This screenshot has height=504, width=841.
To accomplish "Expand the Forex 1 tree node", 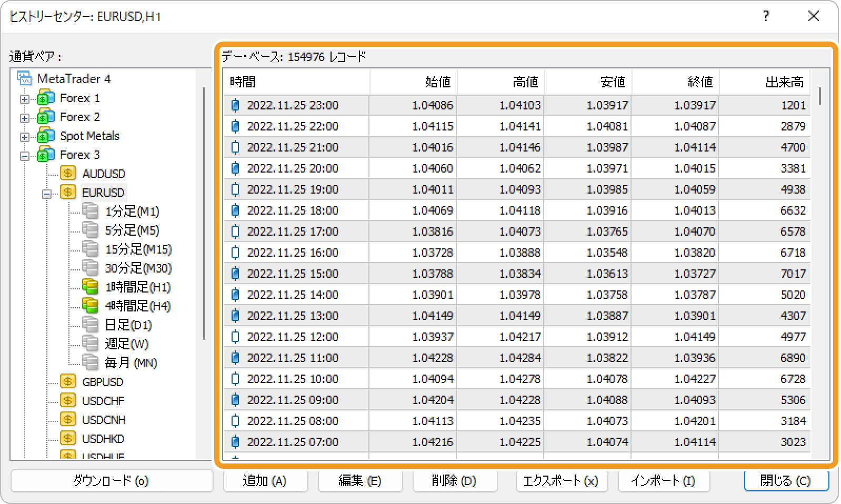I will (25, 99).
